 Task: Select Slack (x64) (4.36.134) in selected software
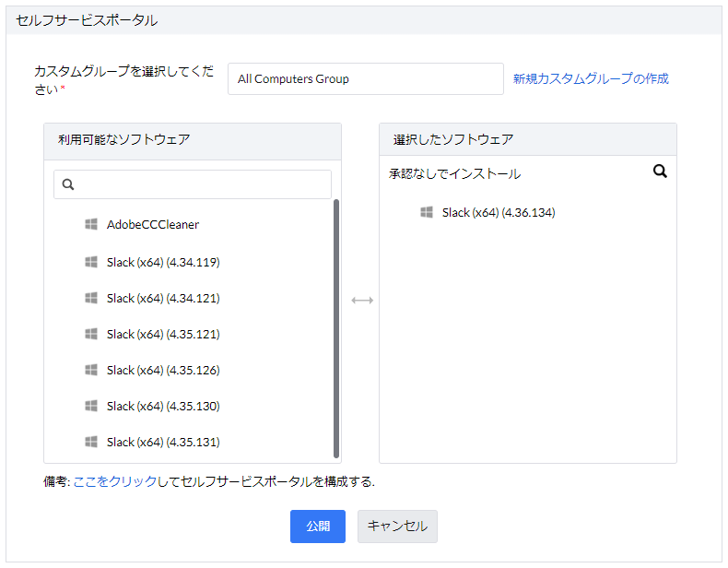point(498,212)
